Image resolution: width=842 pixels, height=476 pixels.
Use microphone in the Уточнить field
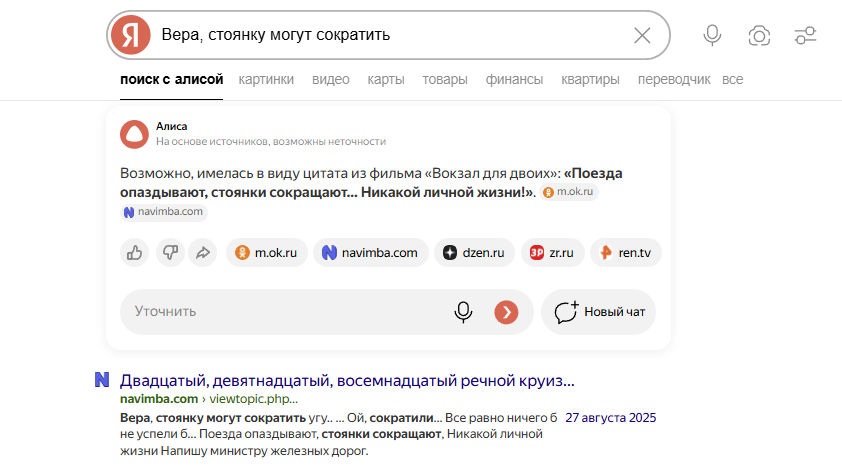point(463,312)
